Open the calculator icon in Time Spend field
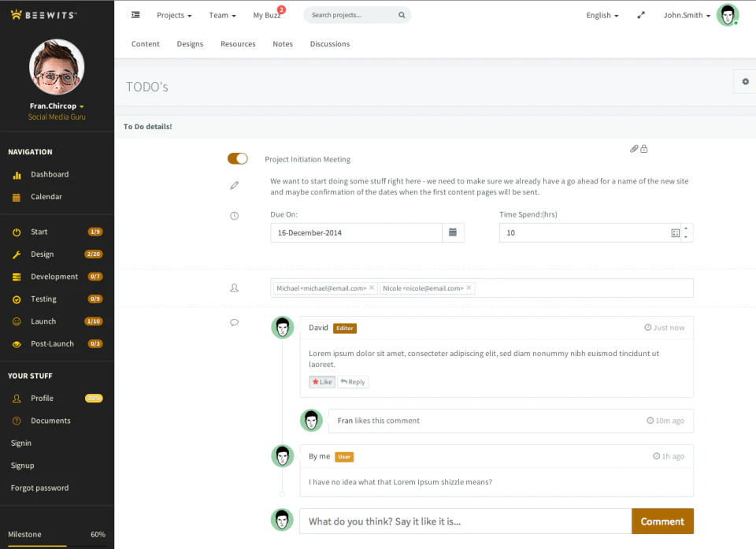Viewport: 756px width, 549px height. coord(675,233)
